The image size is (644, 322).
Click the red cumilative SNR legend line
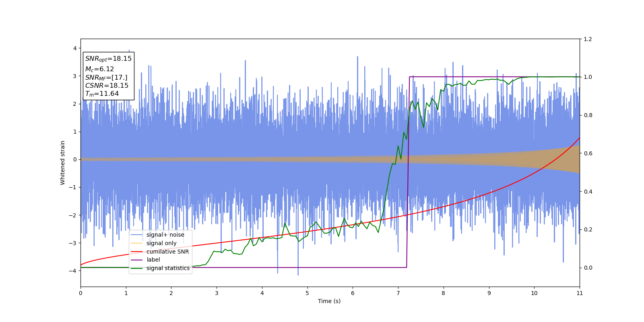137,252
